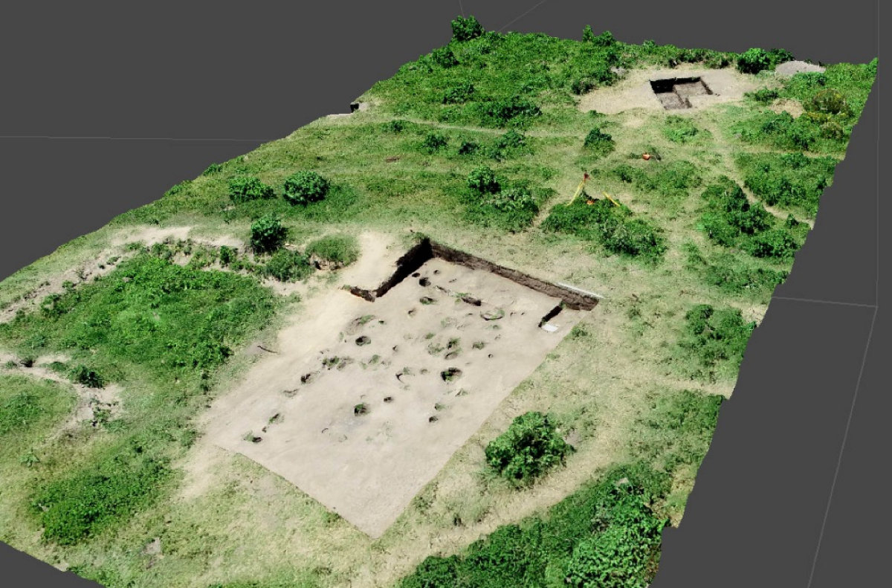
Task: Click the large bush below the main excavation
Action: coord(529,446)
